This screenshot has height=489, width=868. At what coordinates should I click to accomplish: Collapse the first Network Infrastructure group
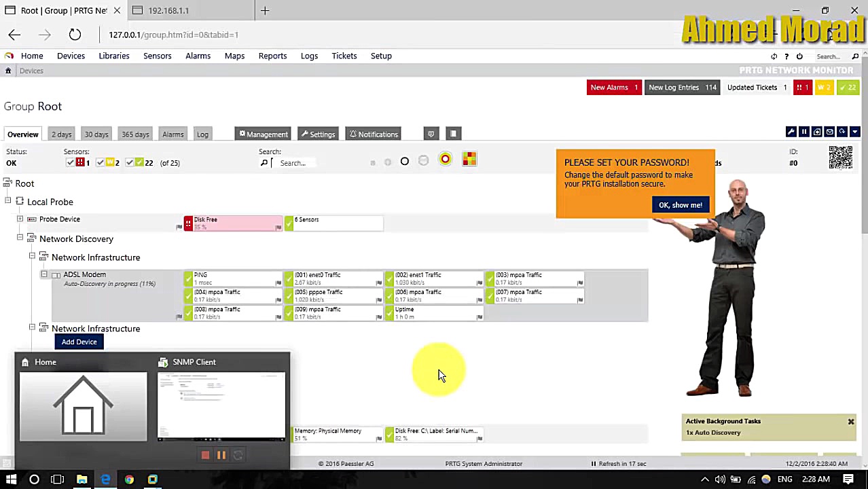[32, 256]
